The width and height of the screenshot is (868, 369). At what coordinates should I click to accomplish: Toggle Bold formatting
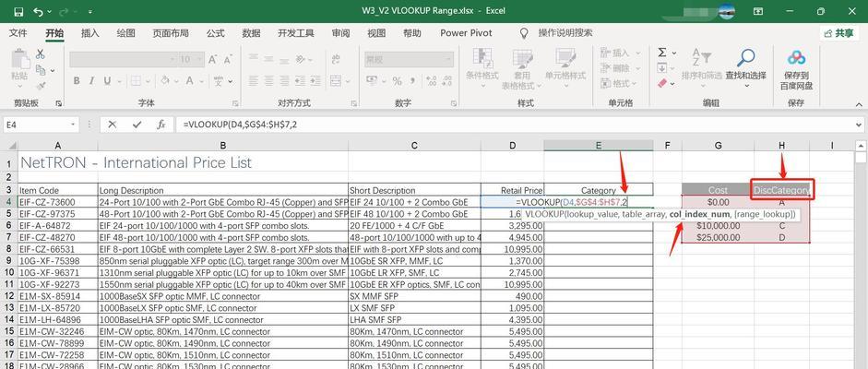click(x=77, y=81)
